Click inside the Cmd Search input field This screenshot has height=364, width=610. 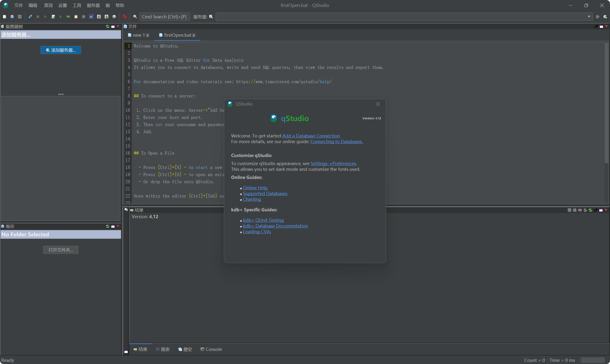point(165,16)
